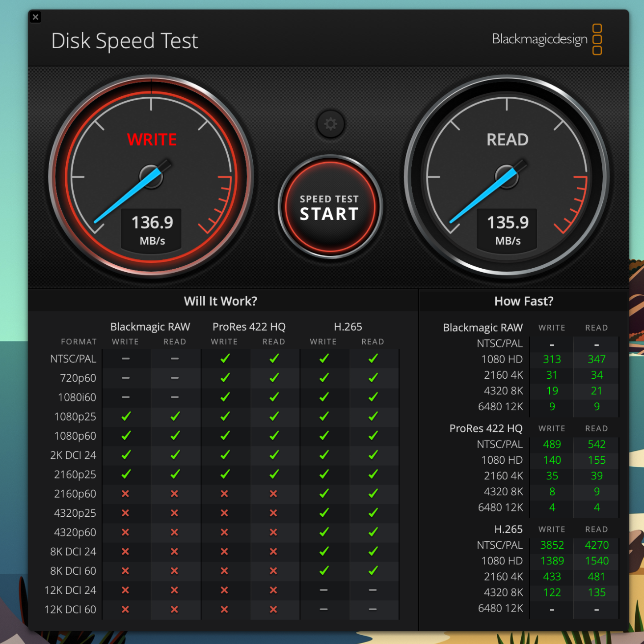Click H.265 section heading in How Fast panel
The image size is (644, 644).
(509, 530)
